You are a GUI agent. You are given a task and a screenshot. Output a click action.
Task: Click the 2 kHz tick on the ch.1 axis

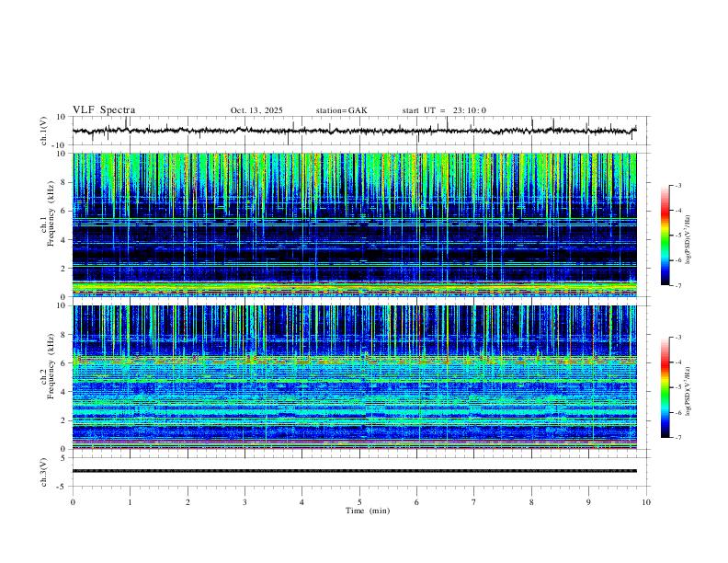point(63,269)
